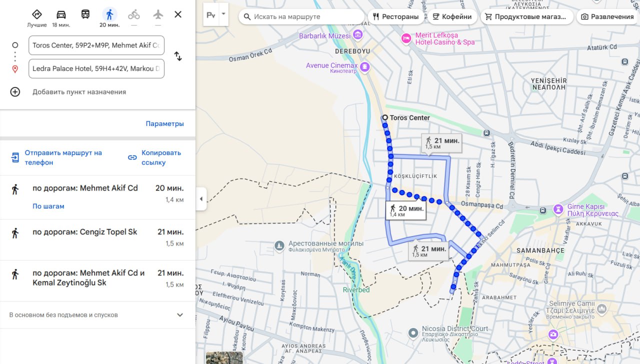This screenshot has height=364, width=640.
Task: Expand the elevation info chevron
Action: tap(180, 315)
